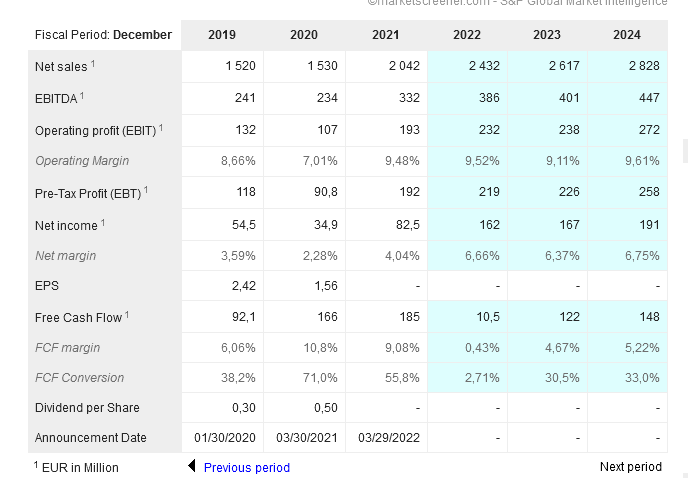The height and width of the screenshot is (478, 688).
Task: Click the Net sales row label
Action: (x=65, y=66)
